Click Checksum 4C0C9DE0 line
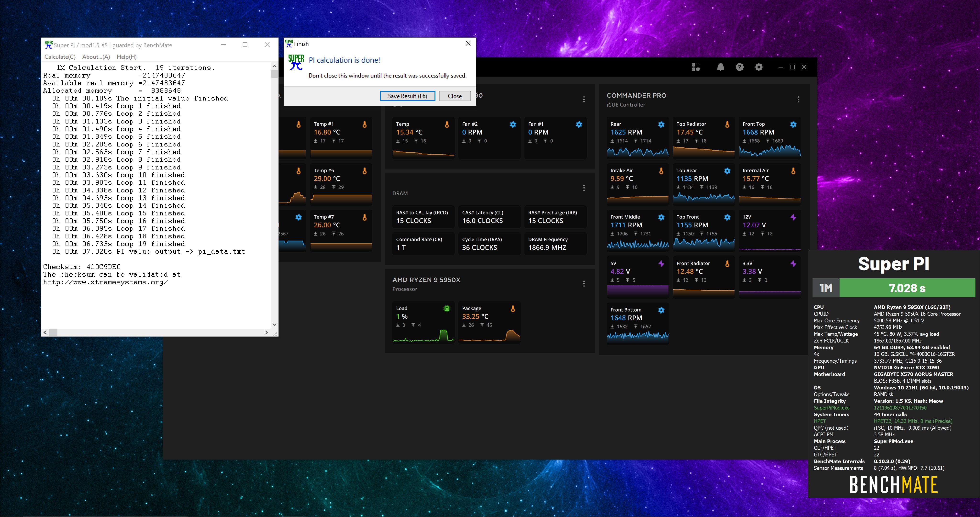980x517 pixels. tap(82, 267)
